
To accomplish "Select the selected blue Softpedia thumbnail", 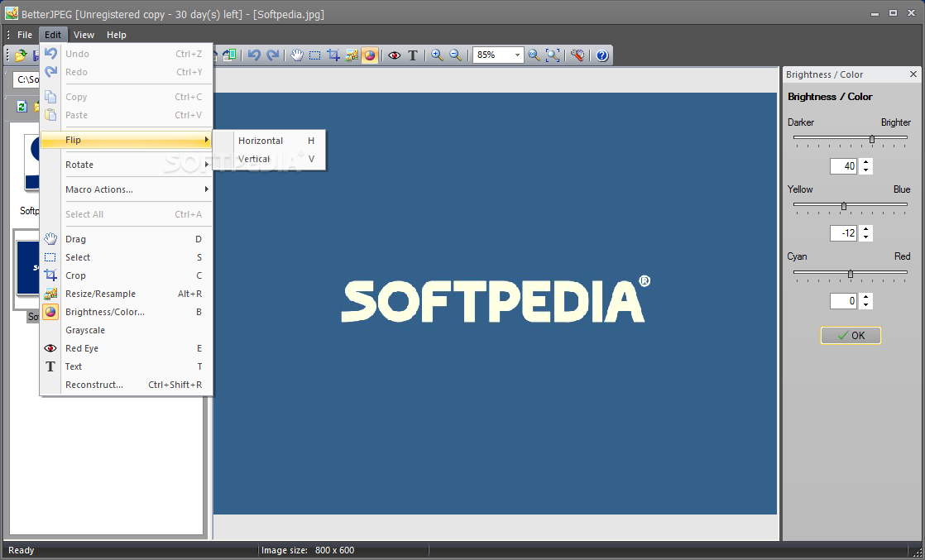I will click(27, 267).
